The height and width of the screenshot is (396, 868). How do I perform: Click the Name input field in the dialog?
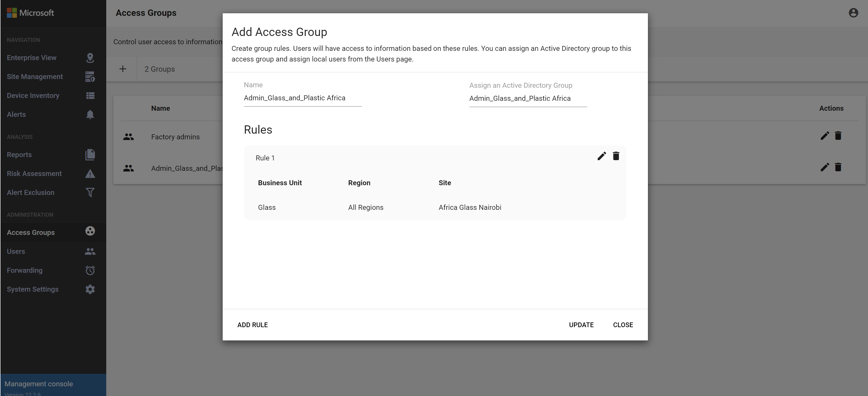302,98
